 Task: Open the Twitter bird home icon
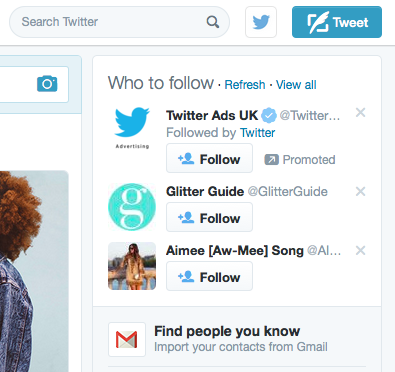(x=261, y=22)
